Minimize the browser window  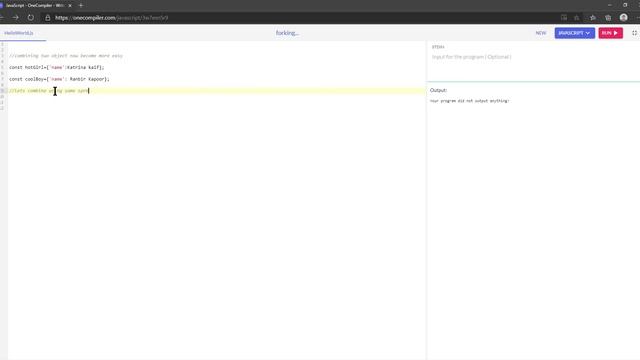(609, 5)
